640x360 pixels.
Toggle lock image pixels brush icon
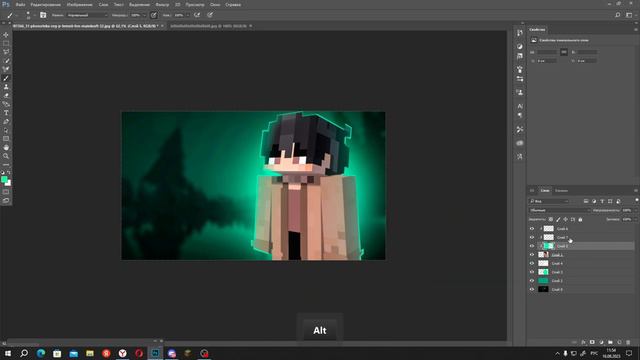[x=558, y=220]
